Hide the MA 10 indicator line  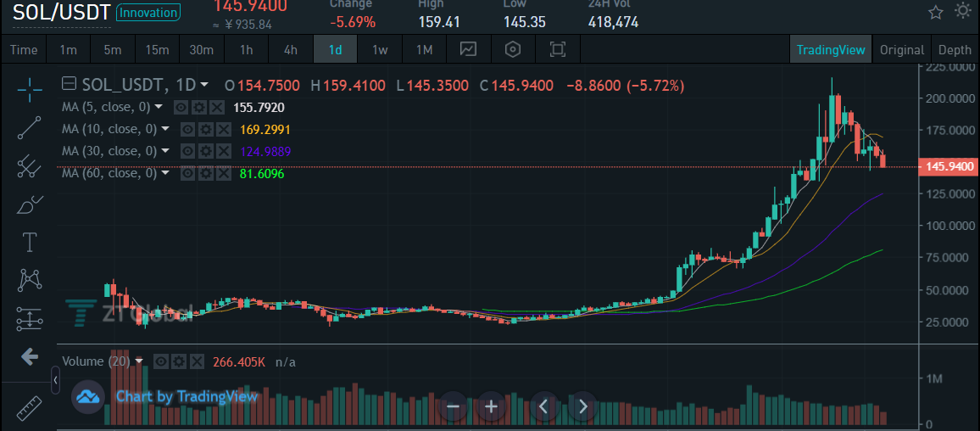pos(188,130)
